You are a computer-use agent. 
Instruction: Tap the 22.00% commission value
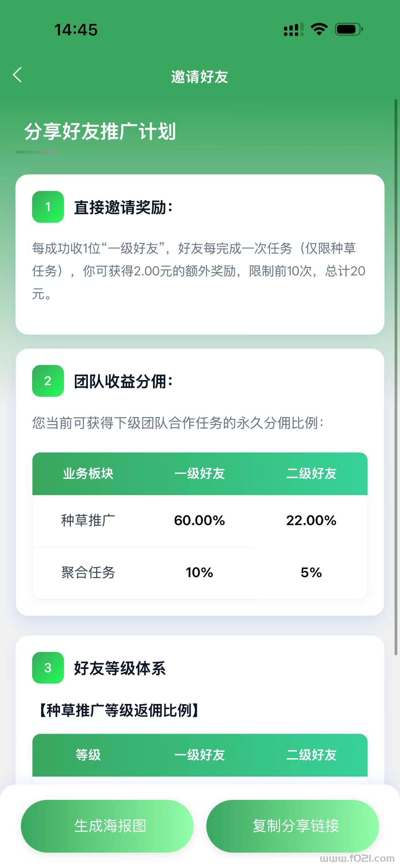pos(311,520)
